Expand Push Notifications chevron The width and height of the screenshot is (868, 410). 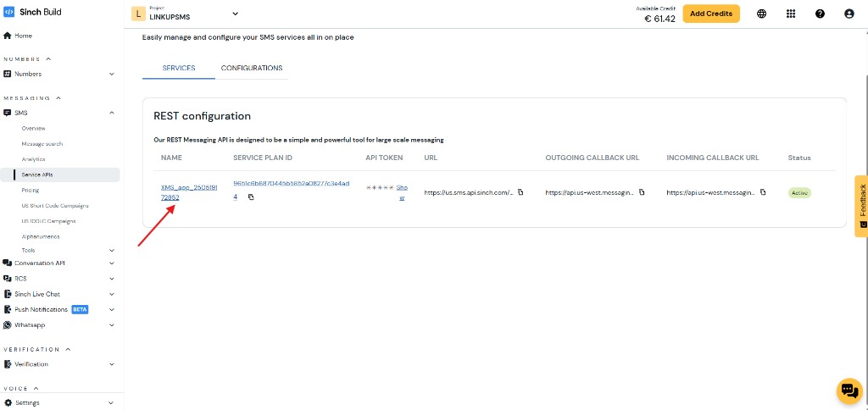click(111, 310)
